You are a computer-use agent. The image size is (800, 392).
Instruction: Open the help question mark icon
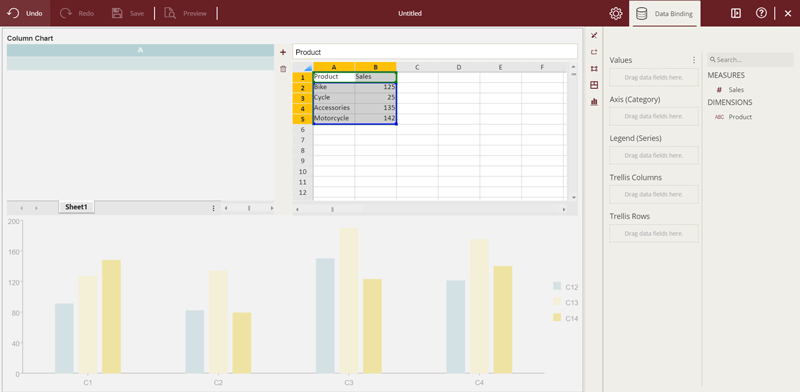pyautogui.click(x=761, y=13)
